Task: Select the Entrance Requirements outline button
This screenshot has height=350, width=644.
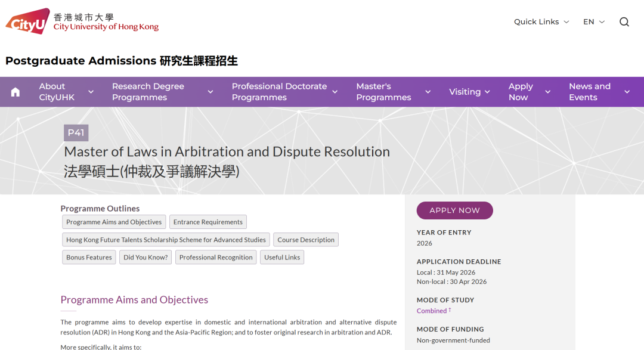Action: (208, 222)
